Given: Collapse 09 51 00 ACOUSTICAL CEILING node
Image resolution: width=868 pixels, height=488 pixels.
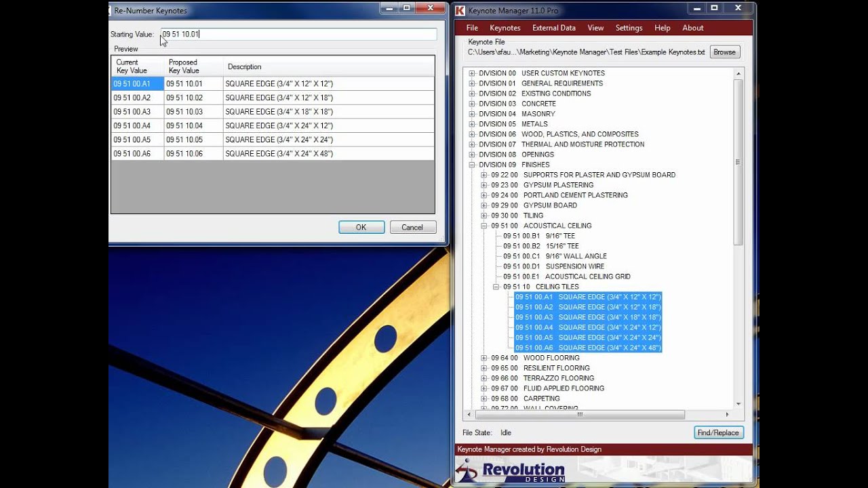Looking at the screenshot, I should pos(484,226).
